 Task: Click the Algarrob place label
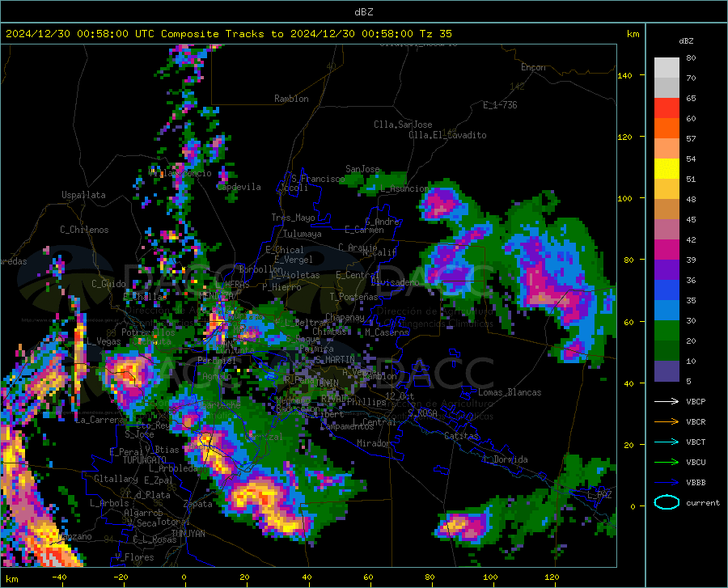point(143,513)
